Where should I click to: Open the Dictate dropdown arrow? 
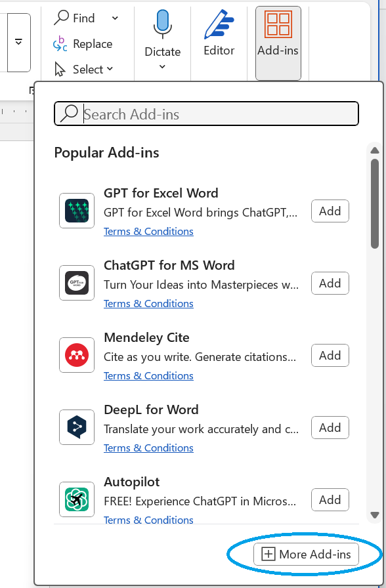coord(162,66)
